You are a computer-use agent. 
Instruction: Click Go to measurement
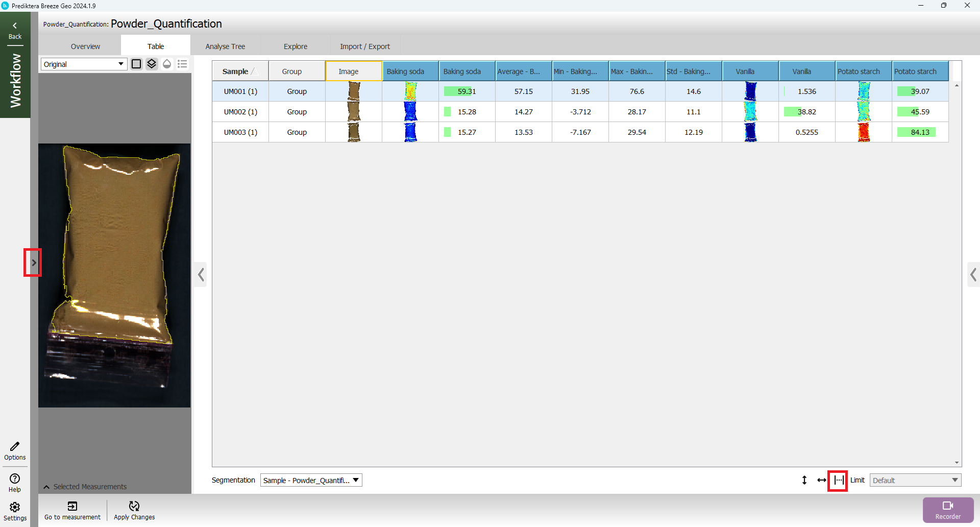(x=72, y=510)
